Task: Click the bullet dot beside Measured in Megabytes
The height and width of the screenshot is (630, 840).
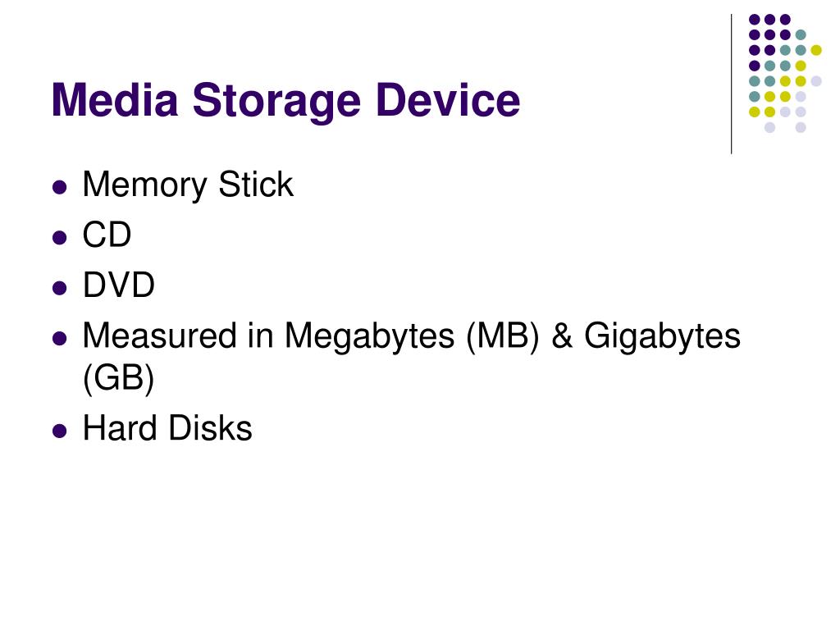Action: click(60, 339)
